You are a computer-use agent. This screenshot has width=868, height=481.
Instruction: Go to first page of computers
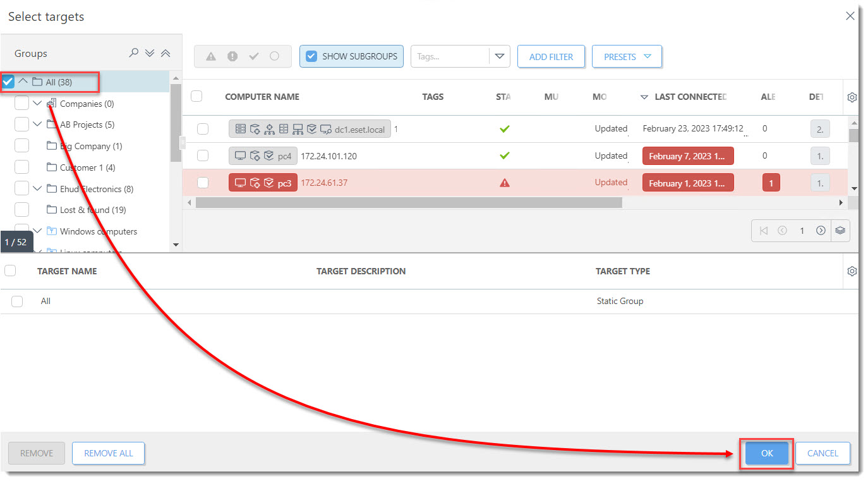click(x=764, y=231)
